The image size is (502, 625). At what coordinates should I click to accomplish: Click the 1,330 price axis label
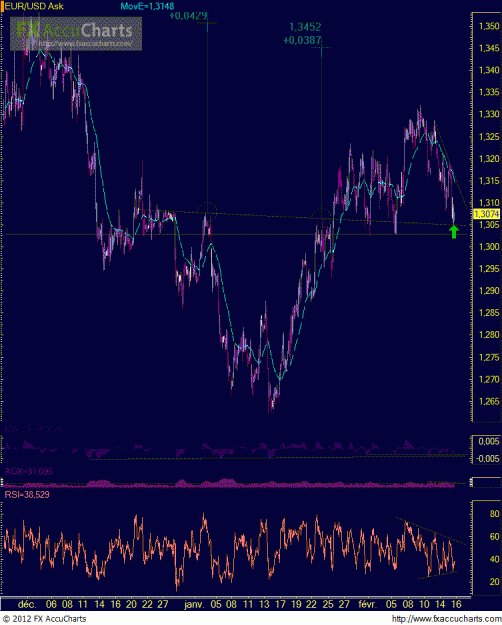click(489, 114)
